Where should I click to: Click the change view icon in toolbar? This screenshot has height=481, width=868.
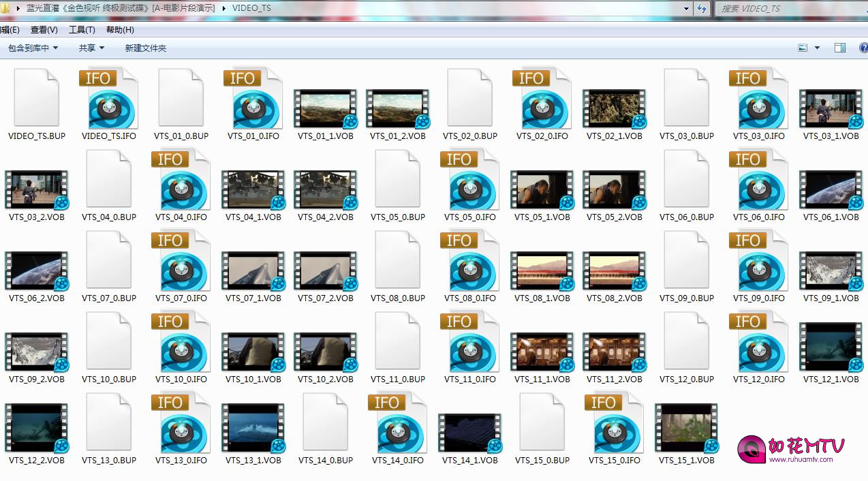pos(803,48)
